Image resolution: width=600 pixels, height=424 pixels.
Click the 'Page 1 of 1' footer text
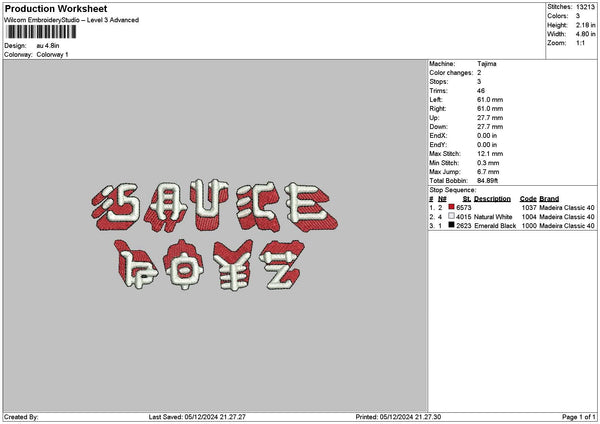click(579, 417)
